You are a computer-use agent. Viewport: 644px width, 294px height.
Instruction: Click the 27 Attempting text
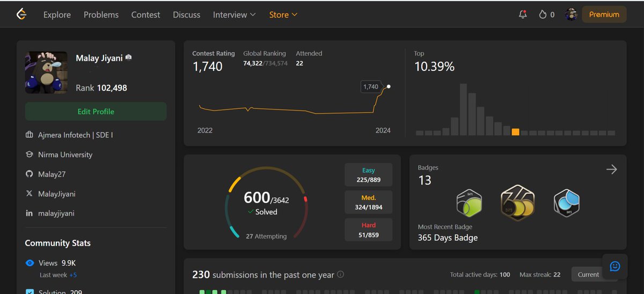(x=266, y=236)
